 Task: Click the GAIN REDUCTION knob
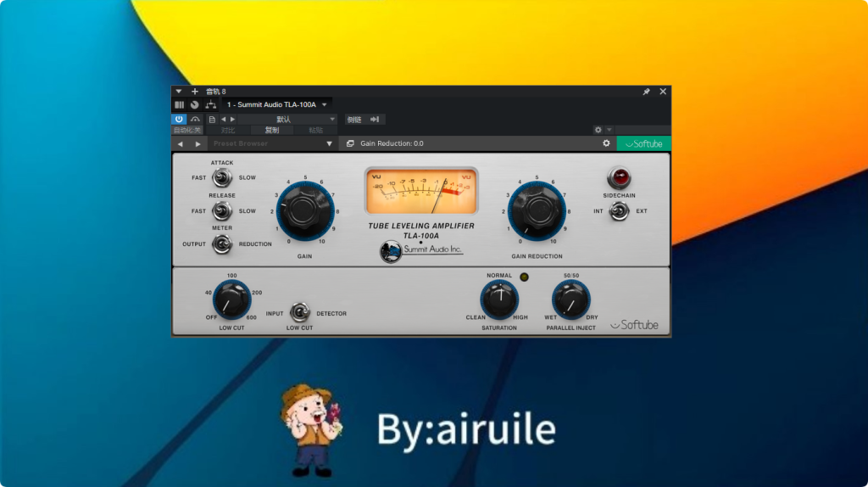click(x=537, y=210)
